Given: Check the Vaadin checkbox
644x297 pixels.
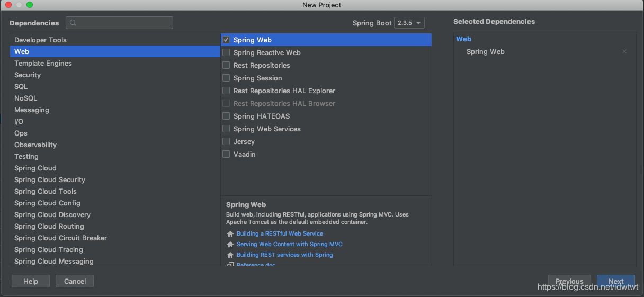Looking at the screenshot, I should [226, 154].
